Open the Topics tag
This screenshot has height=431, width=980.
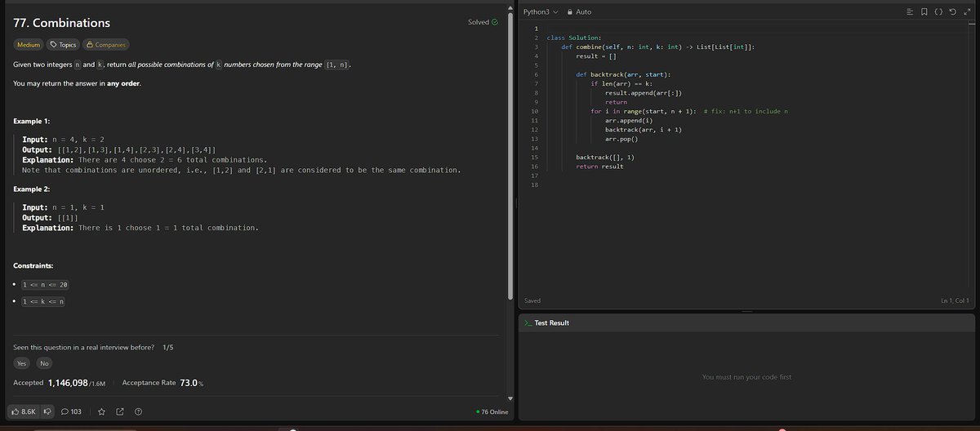63,44
